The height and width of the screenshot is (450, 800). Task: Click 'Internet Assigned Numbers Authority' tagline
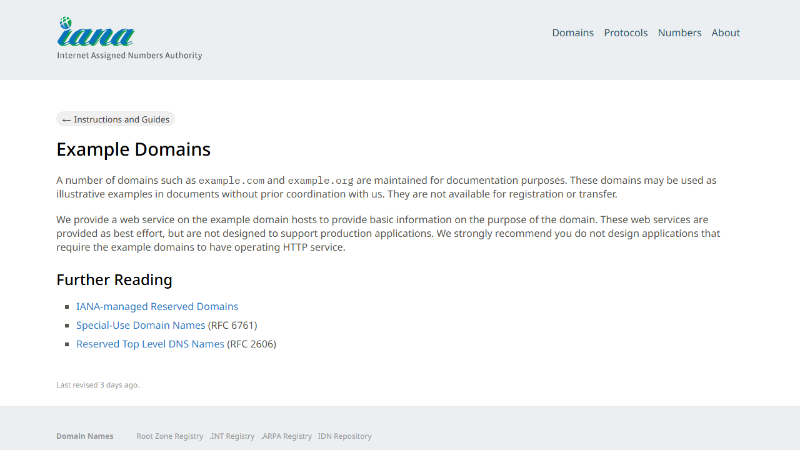130,55
